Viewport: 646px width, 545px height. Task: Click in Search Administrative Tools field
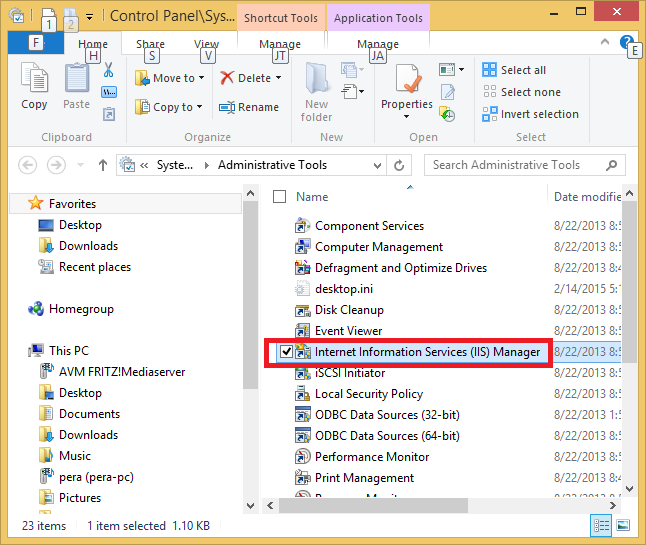(517, 165)
